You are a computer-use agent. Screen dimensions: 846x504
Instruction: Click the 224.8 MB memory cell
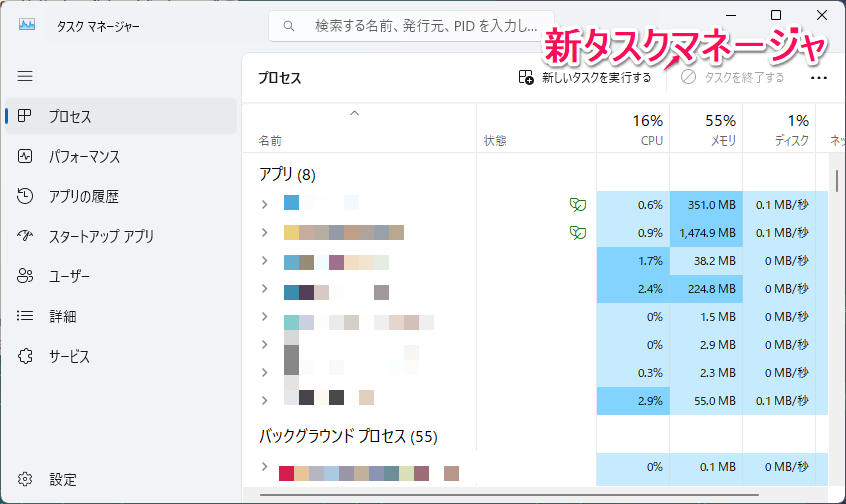pyautogui.click(x=706, y=289)
